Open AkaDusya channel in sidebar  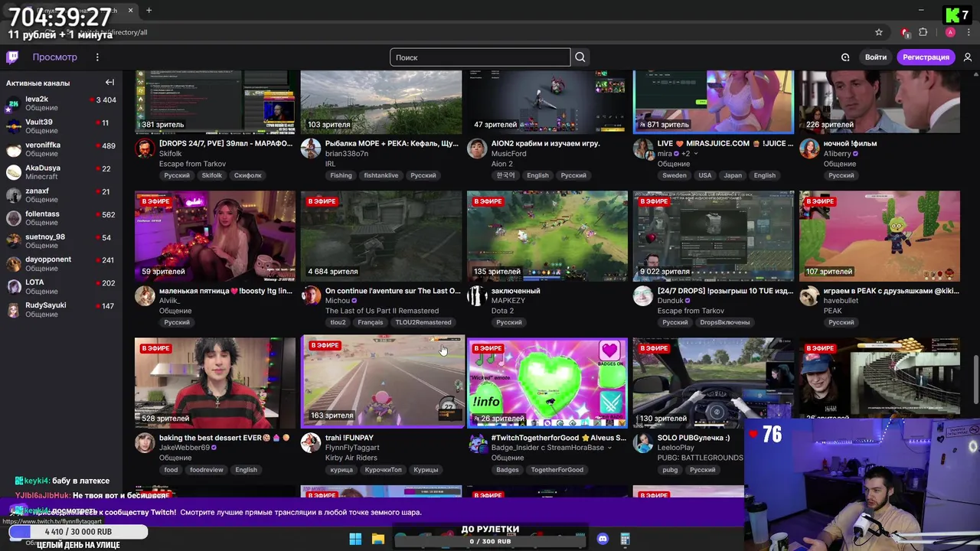pos(61,172)
